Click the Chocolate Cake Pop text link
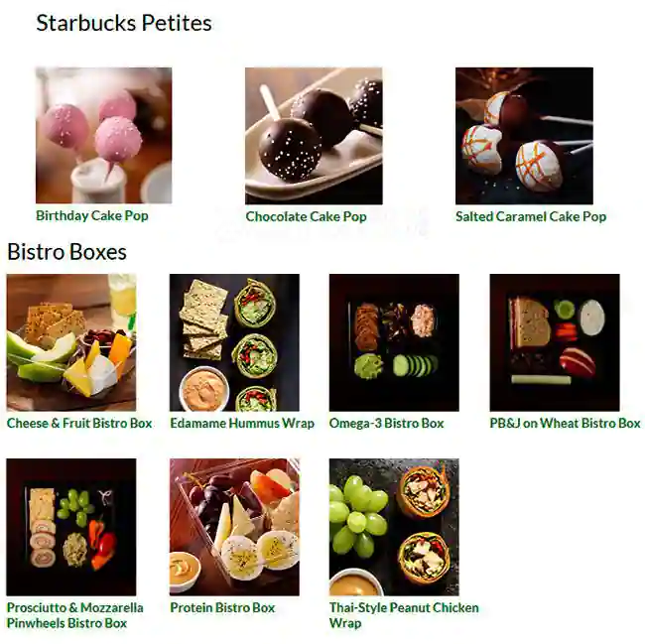The width and height of the screenshot is (645, 644). (x=306, y=216)
